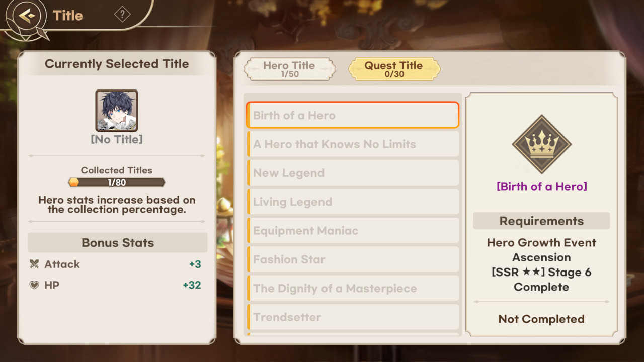The width and height of the screenshot is (644, 362).
Task: Pick the Trendsetter title entry
Action: 352,317
